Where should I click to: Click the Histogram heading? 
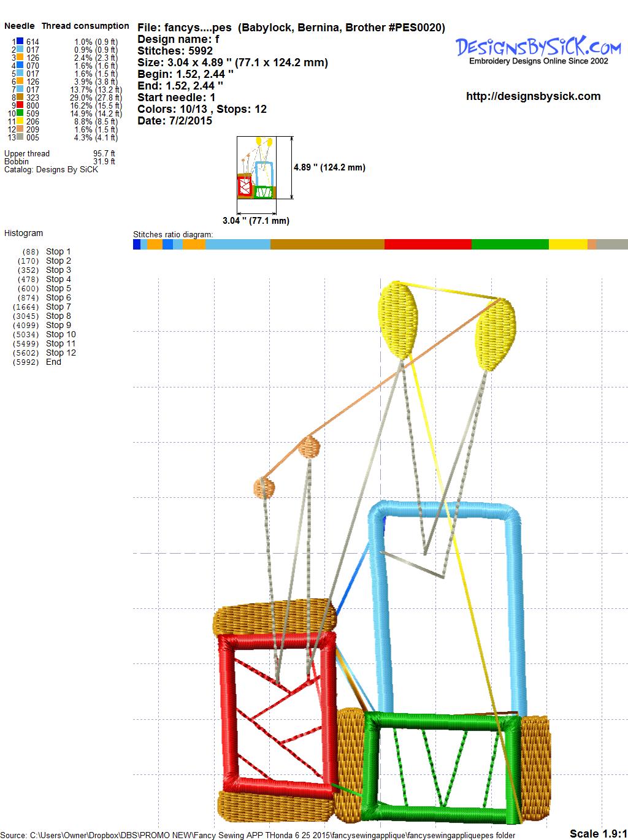(24, 234)
